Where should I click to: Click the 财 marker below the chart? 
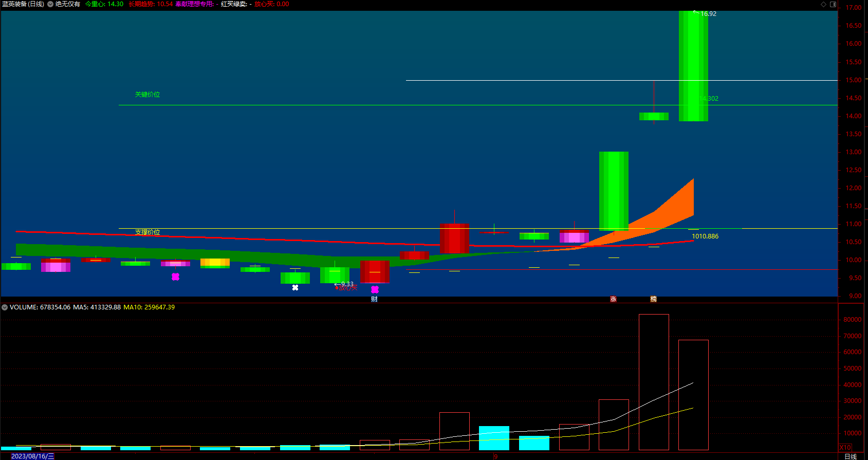pos(374,299)
